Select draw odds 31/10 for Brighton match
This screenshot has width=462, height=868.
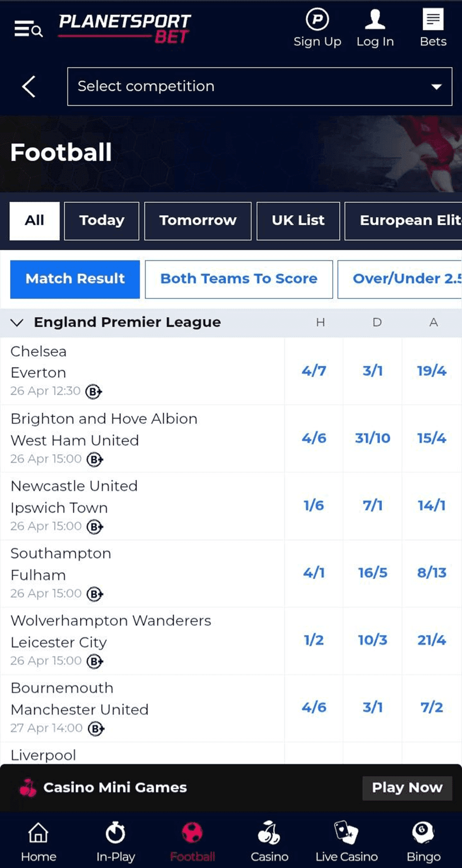point(372,438)
